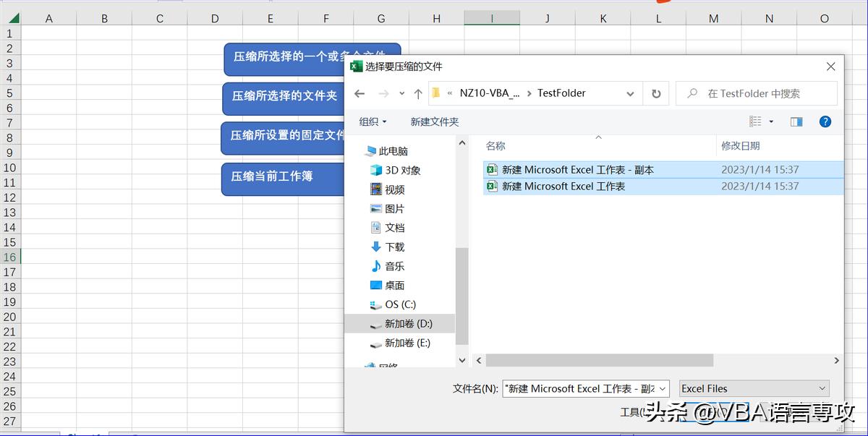Screen dimensions: 868x436
Task: Click the 音乐 (Music) sidebar icon
Action: tap(378, 266)
